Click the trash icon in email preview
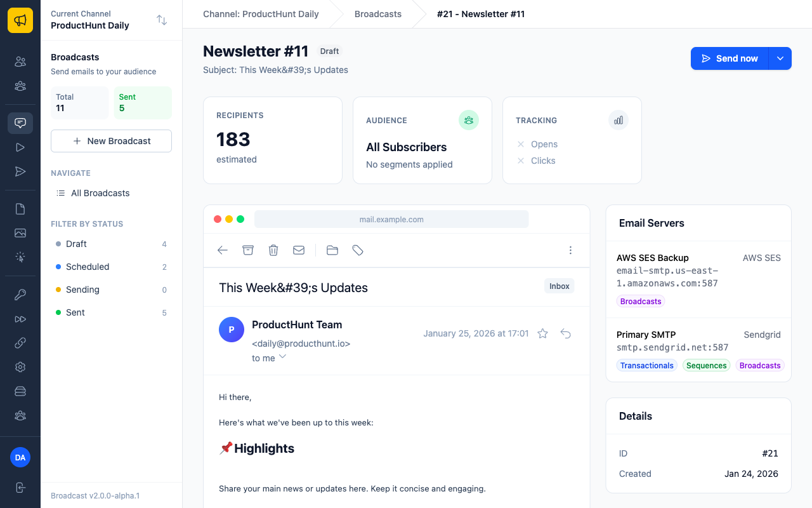812x508 pixels. point(273,250)
